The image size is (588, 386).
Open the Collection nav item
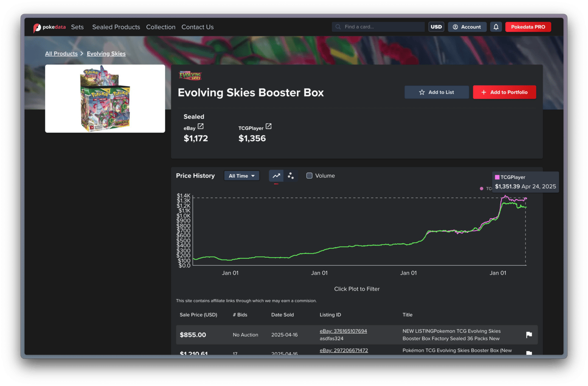161,27
